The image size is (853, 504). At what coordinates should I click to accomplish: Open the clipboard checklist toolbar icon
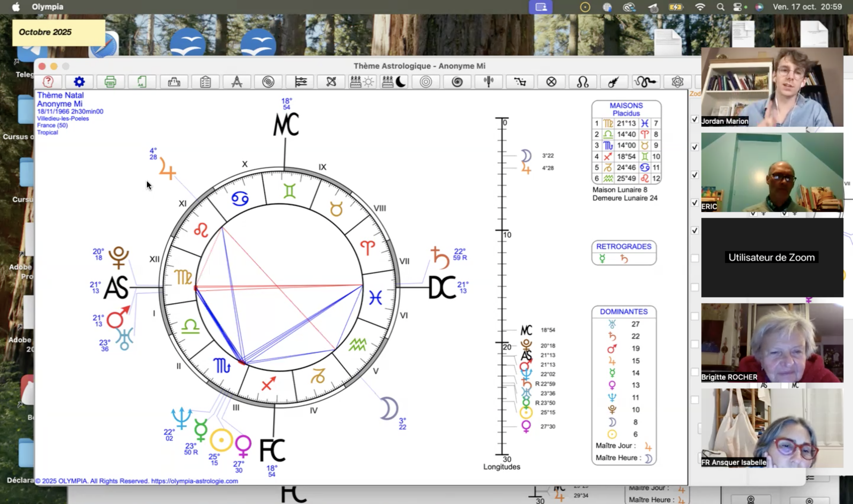click(206, 82)
